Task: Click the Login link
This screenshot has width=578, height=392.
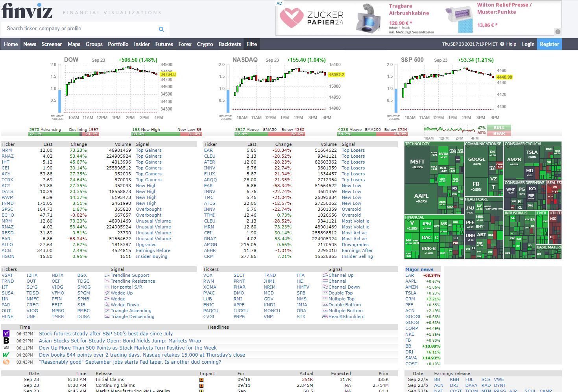Action: click(x=528, y=44)
